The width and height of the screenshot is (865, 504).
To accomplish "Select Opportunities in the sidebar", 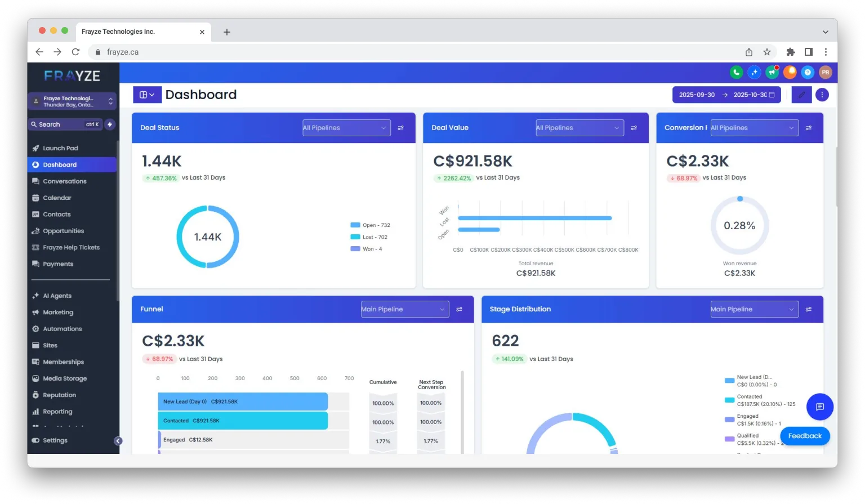I will [x=64, y=231].
